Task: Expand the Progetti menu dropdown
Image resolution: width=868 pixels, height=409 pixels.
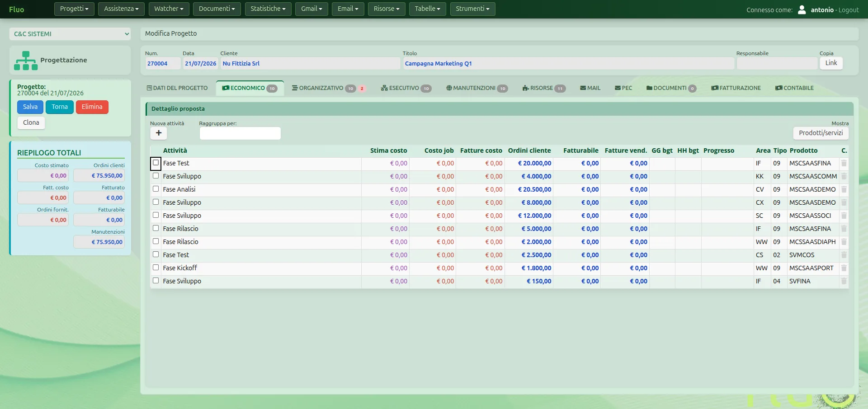Action: point(74,9)
